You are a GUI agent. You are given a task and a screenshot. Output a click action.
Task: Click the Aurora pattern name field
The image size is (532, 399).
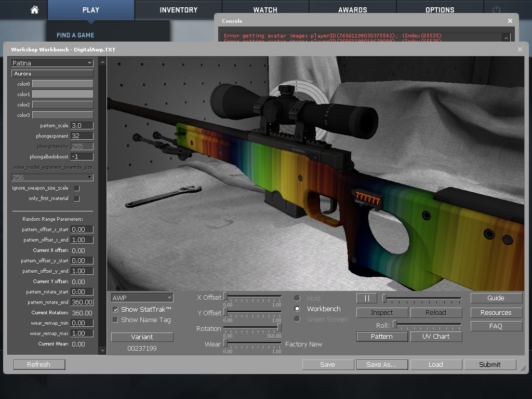52,74
